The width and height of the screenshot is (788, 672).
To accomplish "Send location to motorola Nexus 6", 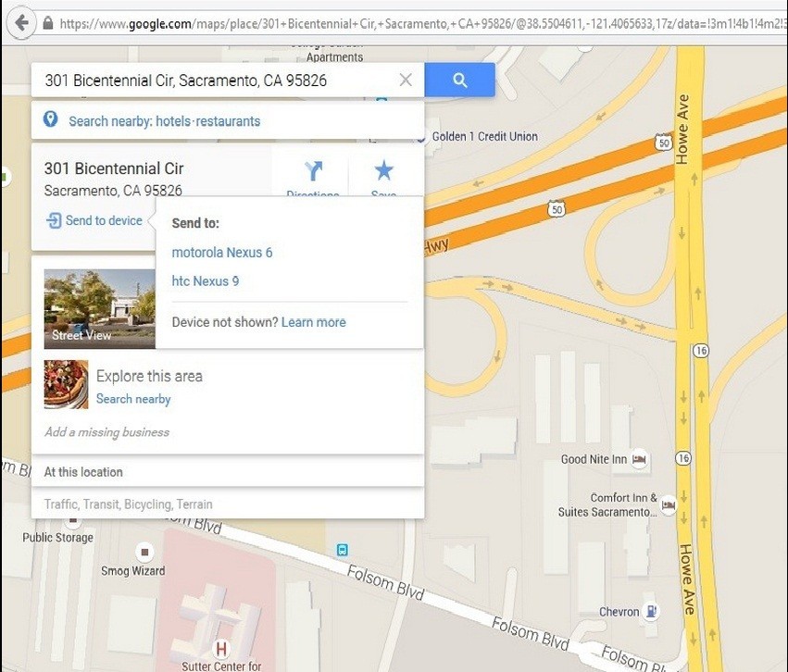I will coord(222,252).
